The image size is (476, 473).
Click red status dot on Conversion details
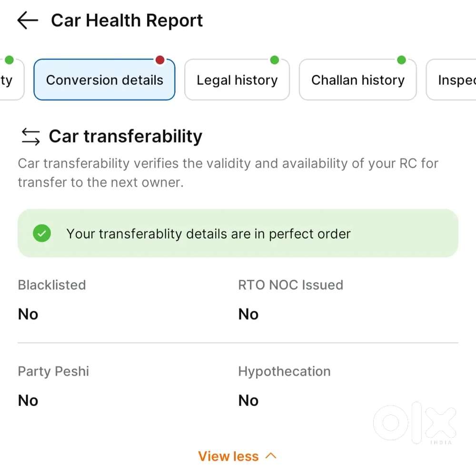(x=160, y=60)
